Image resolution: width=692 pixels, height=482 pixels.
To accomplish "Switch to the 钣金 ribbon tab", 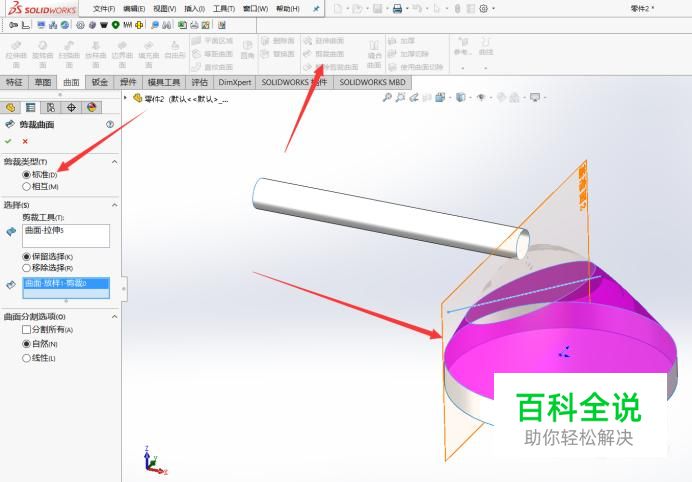I will [x=100, y=82].
